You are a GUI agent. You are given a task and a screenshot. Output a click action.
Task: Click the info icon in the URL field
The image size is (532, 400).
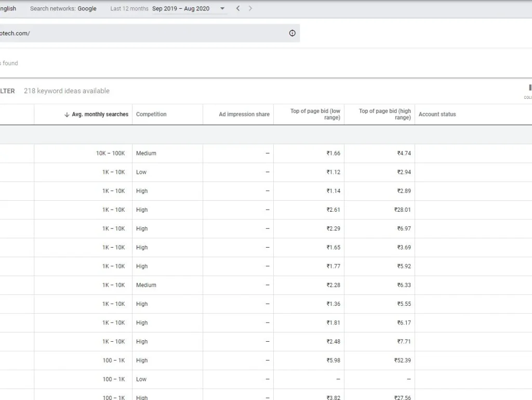tap(292, 33)
